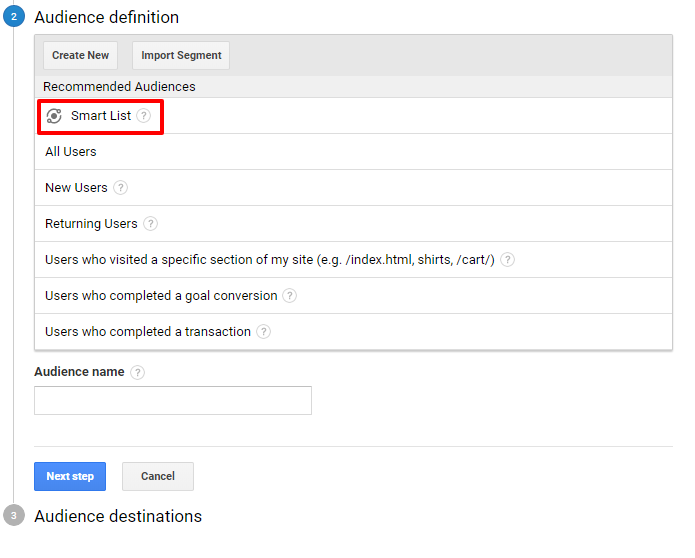Pick Users who completed a transaction

click(147, 332)
